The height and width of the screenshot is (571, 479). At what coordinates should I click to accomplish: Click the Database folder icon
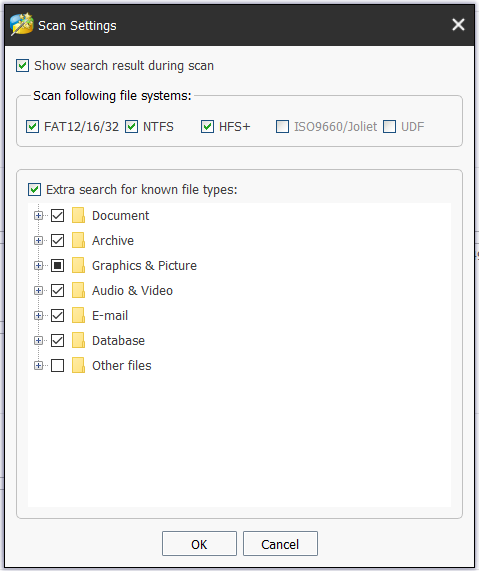click(78, 340)
